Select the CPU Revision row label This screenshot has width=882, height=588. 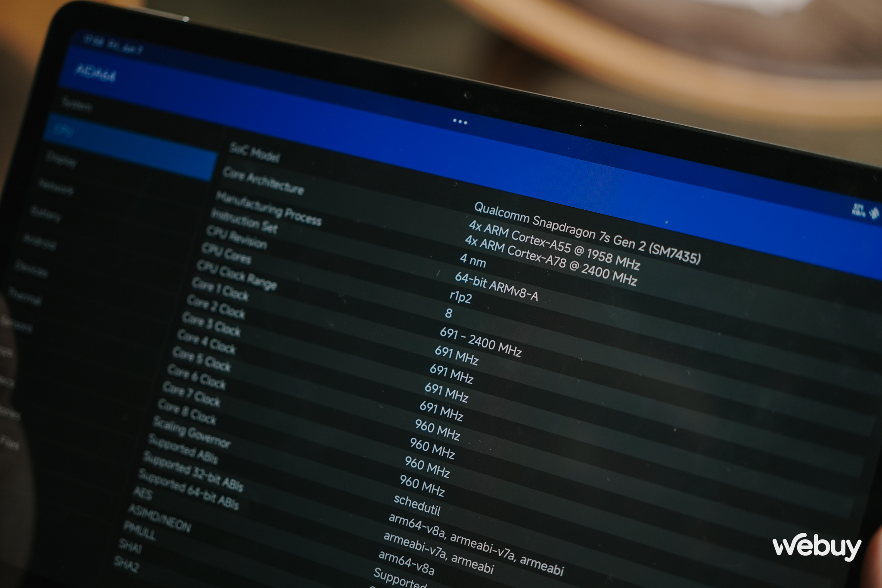tap(236, 237)
